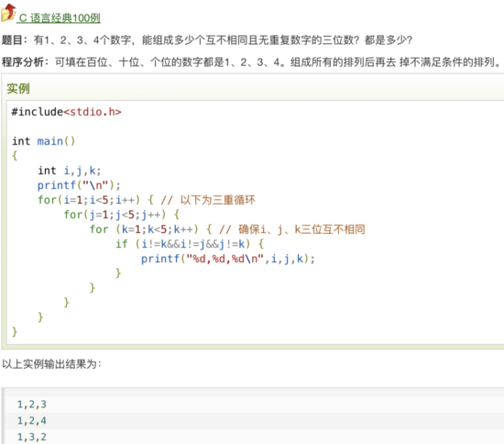Click the '实例' heading
504x444 pixels.
(18, 88)
